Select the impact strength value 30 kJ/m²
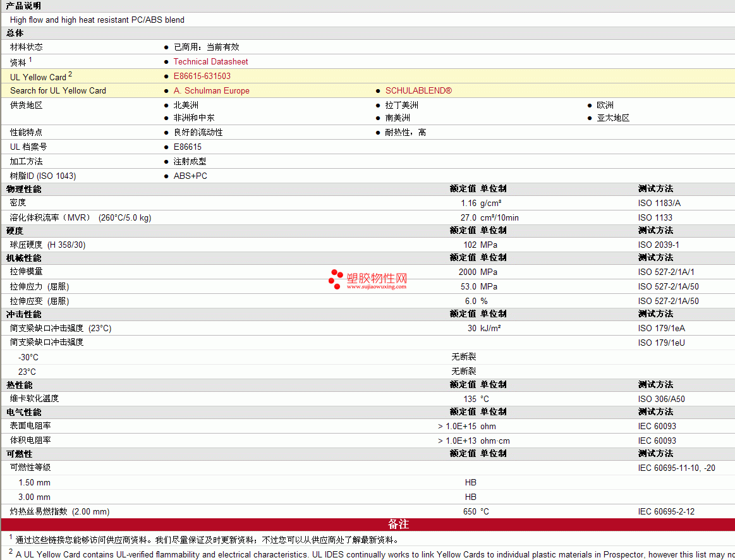Image resolution: width=735 pixels, height=560 pixels. pos(483,328)
